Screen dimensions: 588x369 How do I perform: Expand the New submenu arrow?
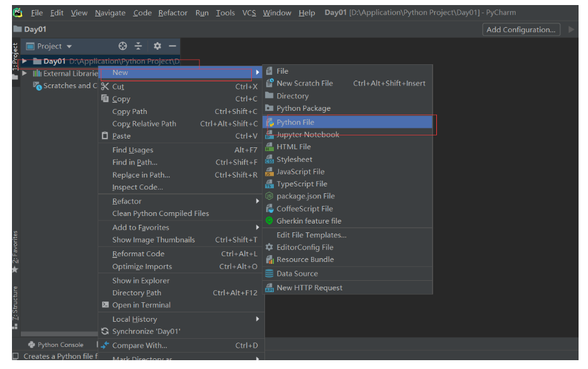click(257, 73)
